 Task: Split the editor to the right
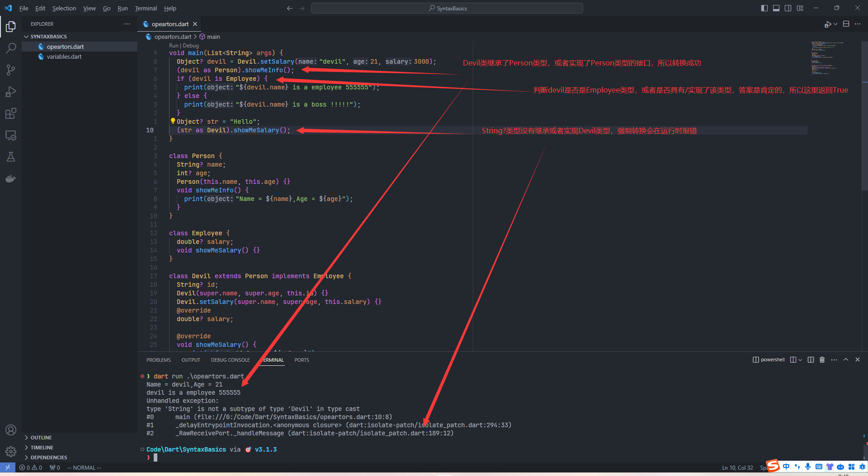[846, 24]
